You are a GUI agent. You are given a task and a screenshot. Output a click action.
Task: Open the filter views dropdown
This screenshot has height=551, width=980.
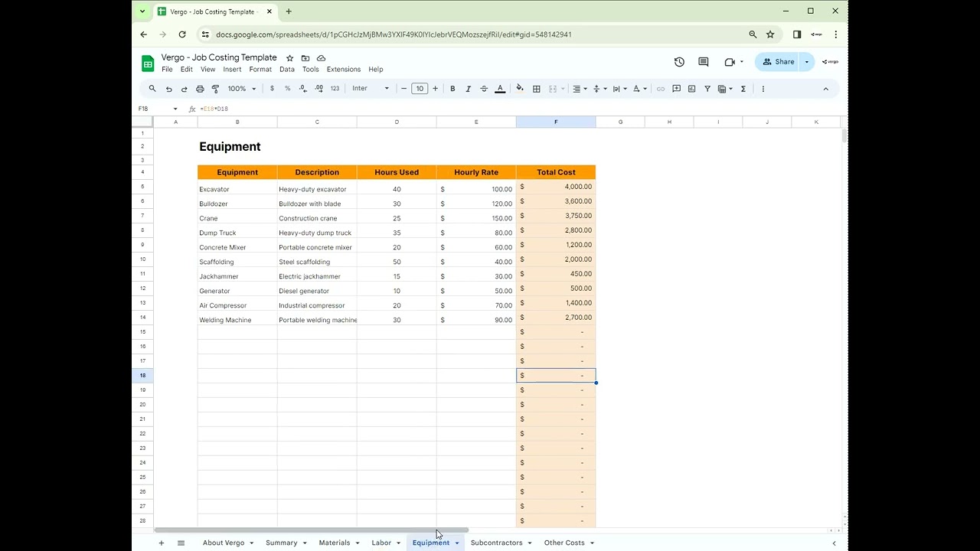coord(724,89)
